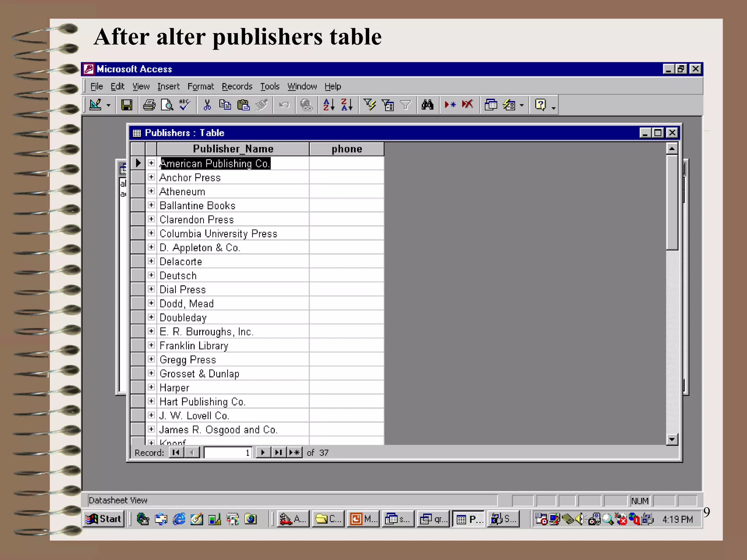Open the Records menu
This screenshot has height=560, width=747.
click(237, 86)
